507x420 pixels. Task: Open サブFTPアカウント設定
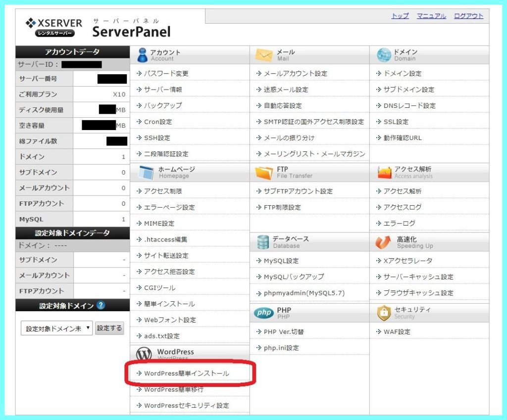(x=298, y=191)
